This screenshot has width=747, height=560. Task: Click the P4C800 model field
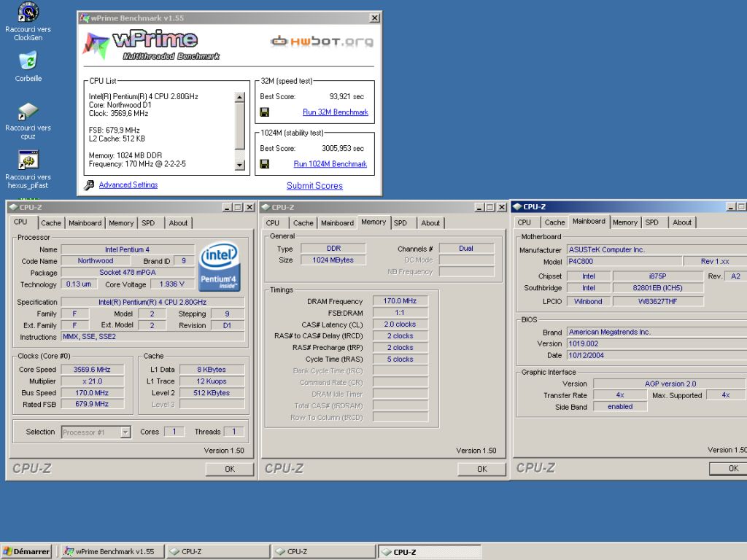[x=624, y=262]
